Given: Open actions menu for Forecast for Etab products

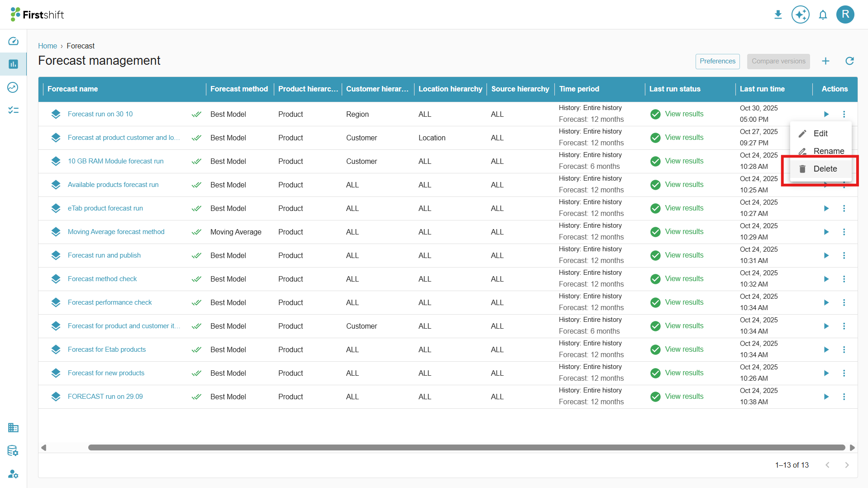Looking at the screenshot, I should tap(844, 349).
